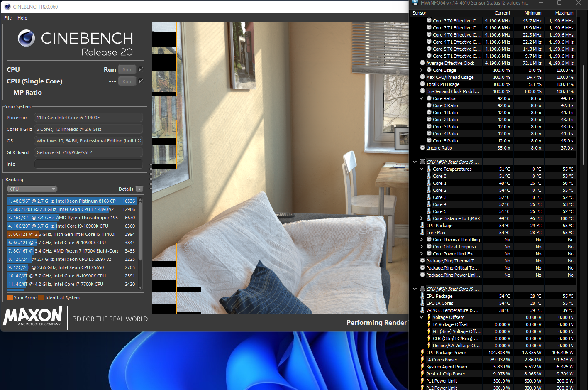Click the thermometer icon beside Core 3 temperature
This screenshot has height=390, width=588.
click(429, 197)
